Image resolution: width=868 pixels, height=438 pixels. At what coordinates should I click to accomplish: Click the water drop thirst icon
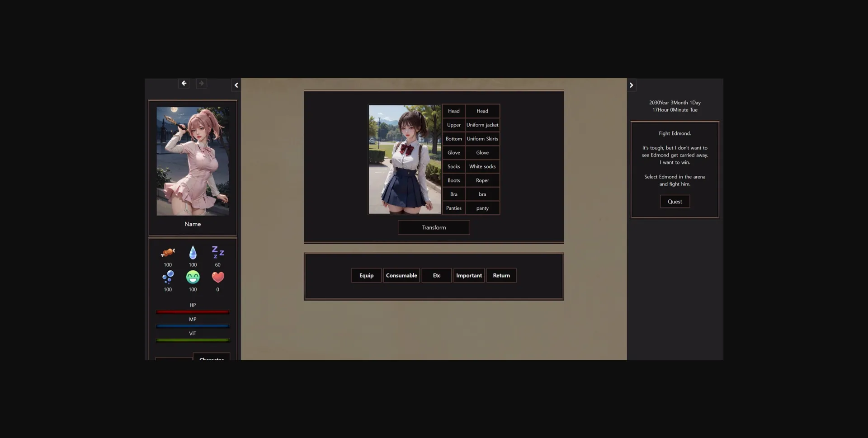tap(193, 252)
